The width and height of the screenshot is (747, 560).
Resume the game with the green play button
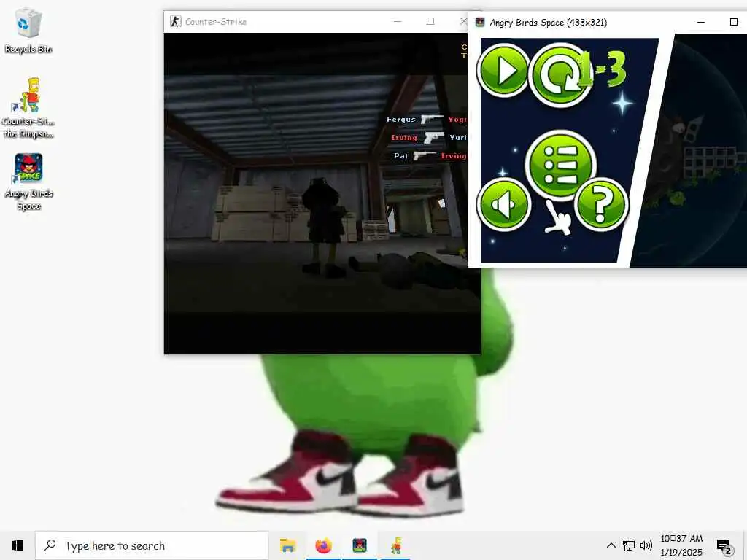click(x=503, y=71)
